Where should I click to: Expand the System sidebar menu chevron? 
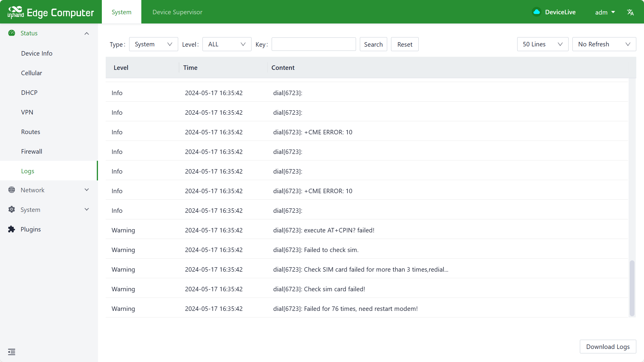87,210
